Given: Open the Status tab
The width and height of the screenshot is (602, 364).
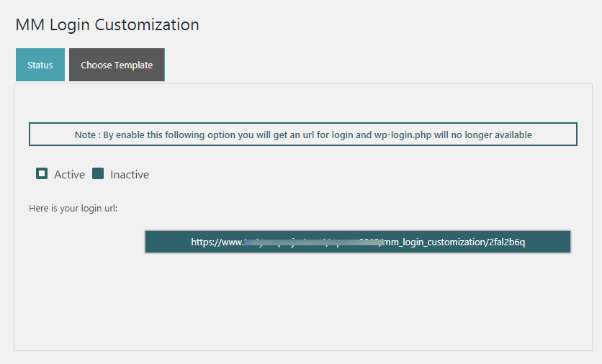Looking at the screenshot, I should tap(40, 65).
